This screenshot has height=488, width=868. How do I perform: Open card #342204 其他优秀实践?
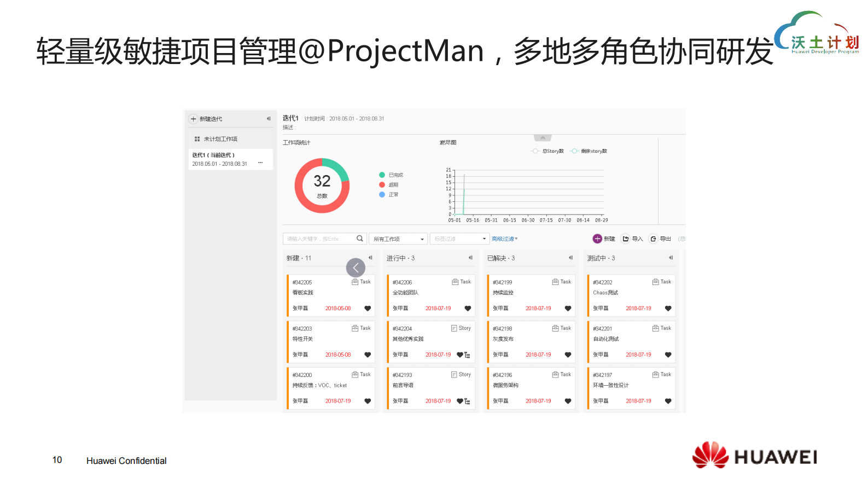click(430, 342)
